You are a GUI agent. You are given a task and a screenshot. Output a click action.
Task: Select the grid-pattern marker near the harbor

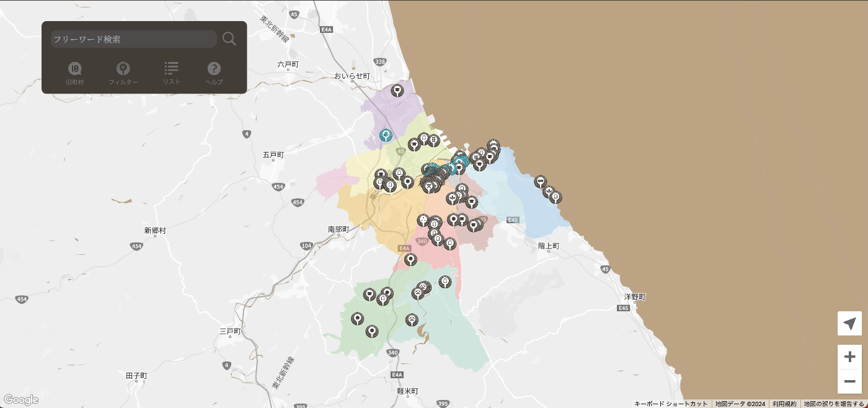click(434, 140)
